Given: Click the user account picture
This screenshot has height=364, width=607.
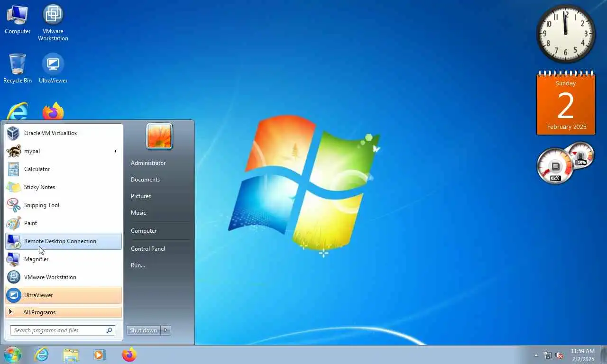Looking at the screenshot, I should click(159, 136).
